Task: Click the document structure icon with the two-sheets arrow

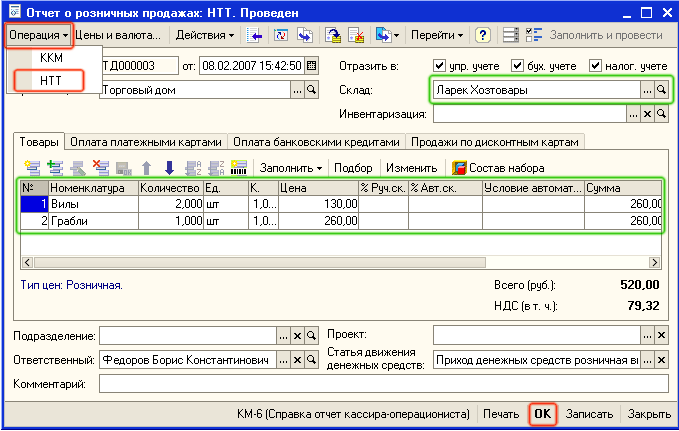Action: click(305, 35)
